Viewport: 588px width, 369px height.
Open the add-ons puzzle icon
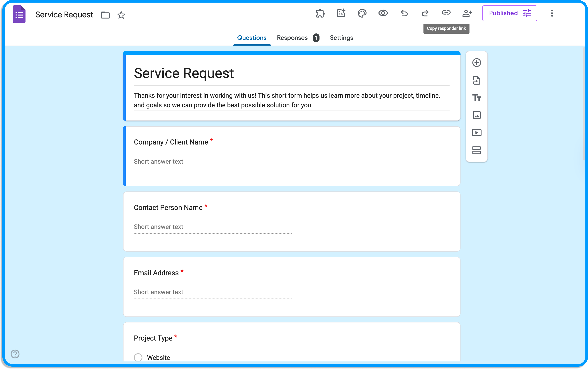[320, 13]
